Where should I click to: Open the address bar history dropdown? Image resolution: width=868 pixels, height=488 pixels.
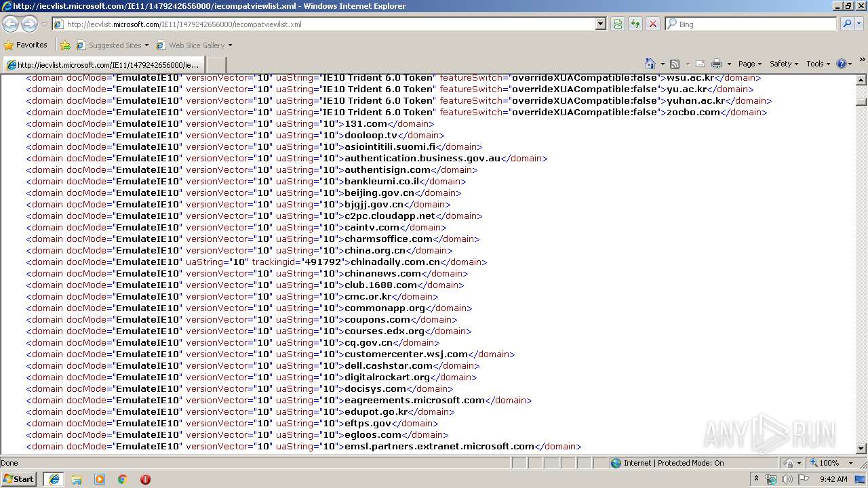point(600,24)
